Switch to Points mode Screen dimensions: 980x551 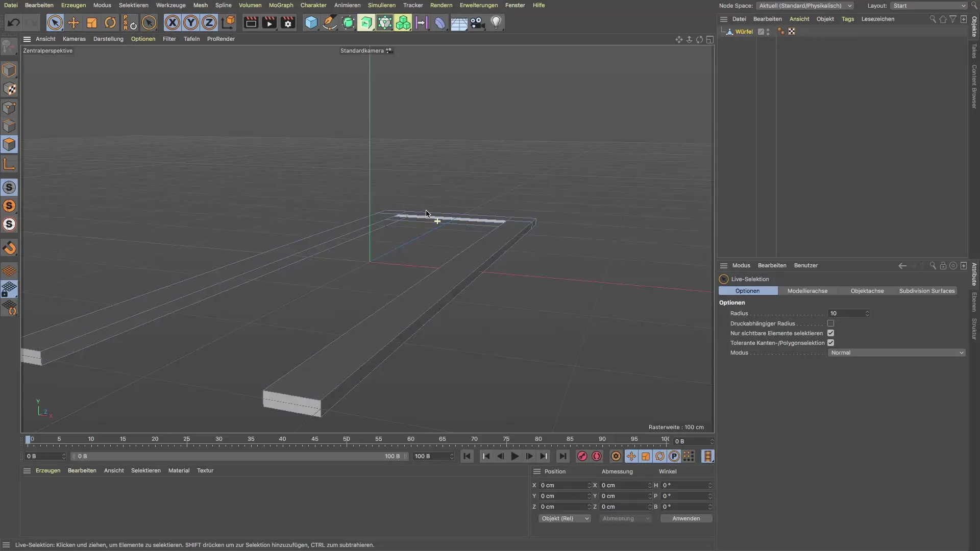[x=9, y=108]
